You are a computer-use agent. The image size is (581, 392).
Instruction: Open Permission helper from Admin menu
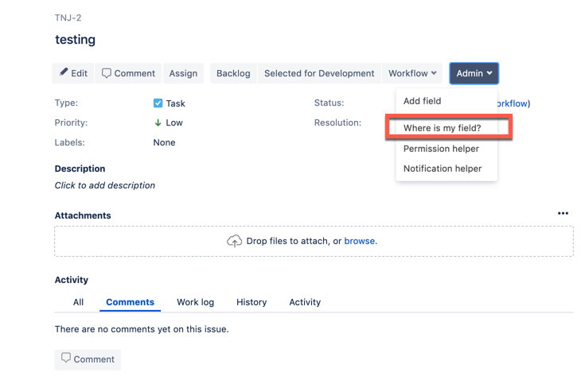point(441,149)
